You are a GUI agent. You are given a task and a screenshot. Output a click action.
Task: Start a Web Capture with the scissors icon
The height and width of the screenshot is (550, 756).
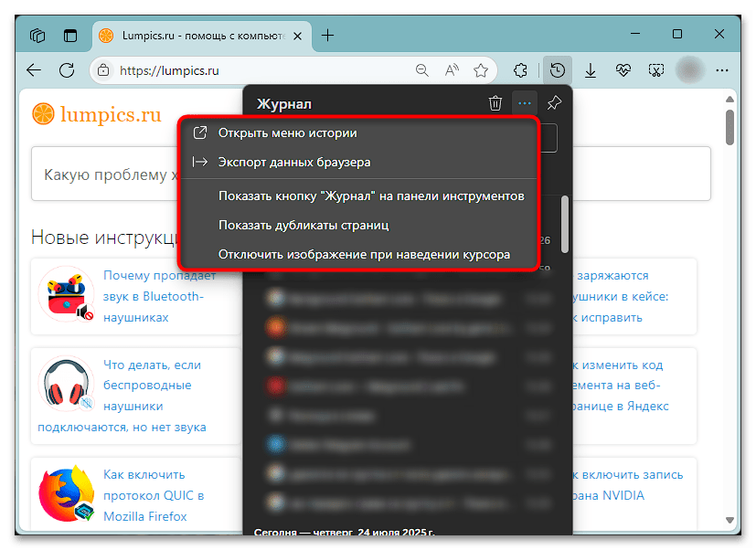(x=655, y=69)
